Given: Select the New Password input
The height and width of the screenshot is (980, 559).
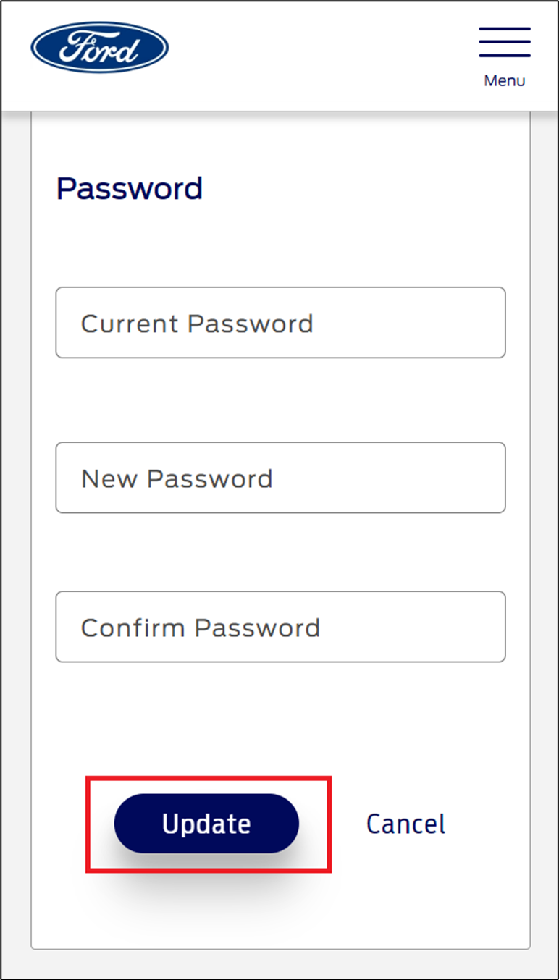Looking at the screenshot, I should (x=280, y=478).
